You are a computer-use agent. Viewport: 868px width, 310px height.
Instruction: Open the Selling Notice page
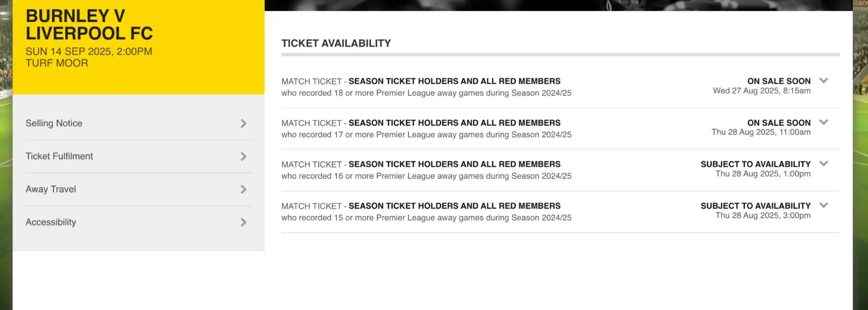tap(54, 123)
